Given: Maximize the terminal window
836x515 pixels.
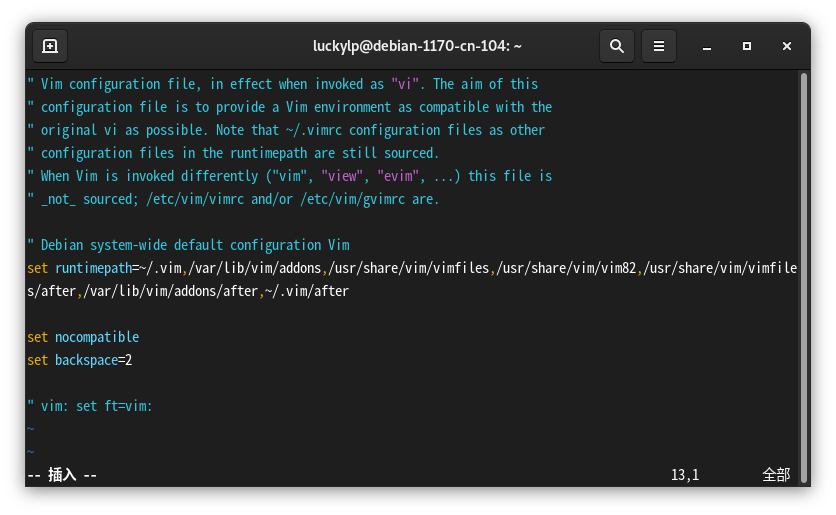Looking at the screenshot, I should tap(747, 46).
